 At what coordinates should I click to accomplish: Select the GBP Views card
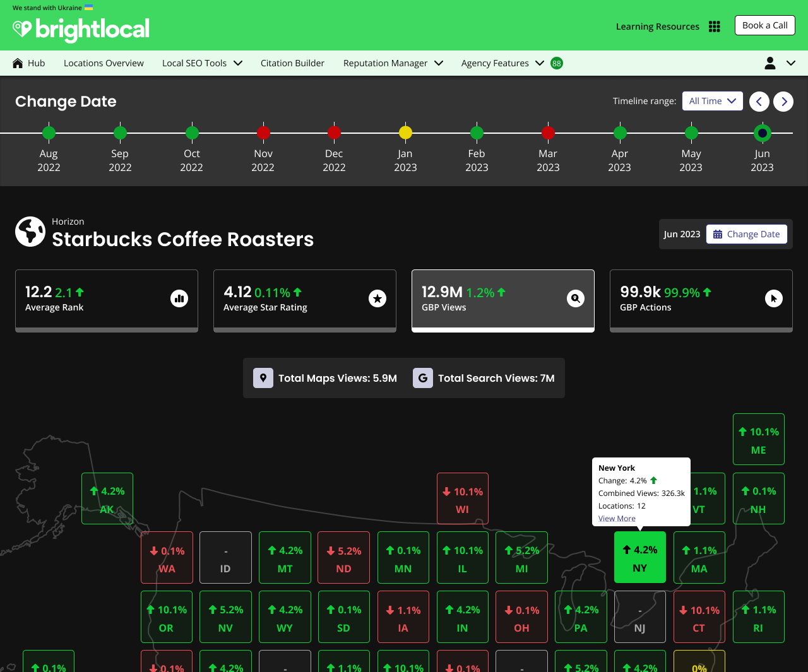click(x=503, y=300)
